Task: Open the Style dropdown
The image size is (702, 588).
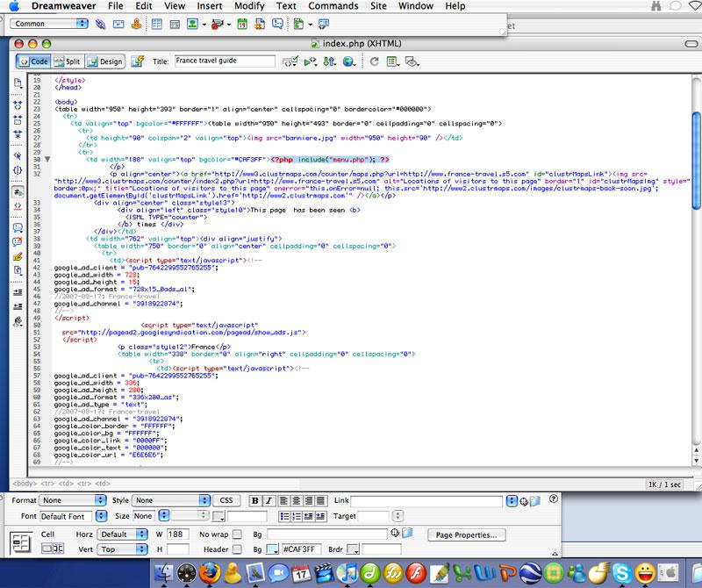Action: [x=171, y=500]
